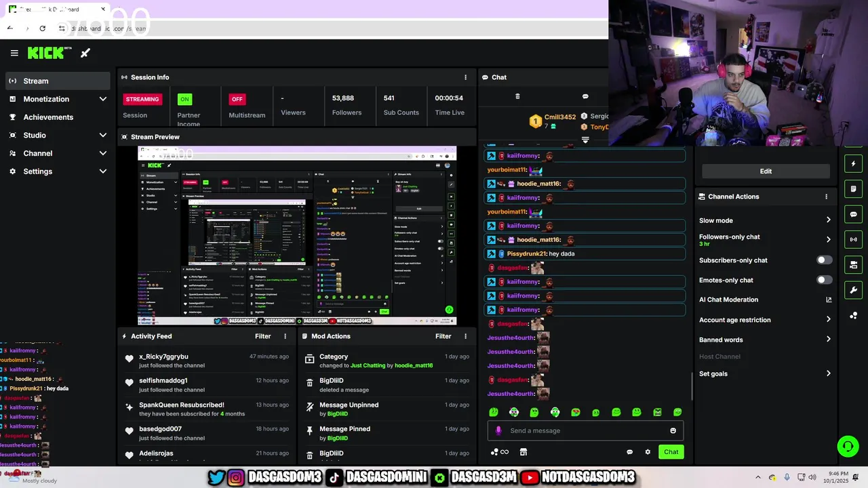The image size is (868, 488).
Task: Open Activity Feed Filter
Action: 263,336
